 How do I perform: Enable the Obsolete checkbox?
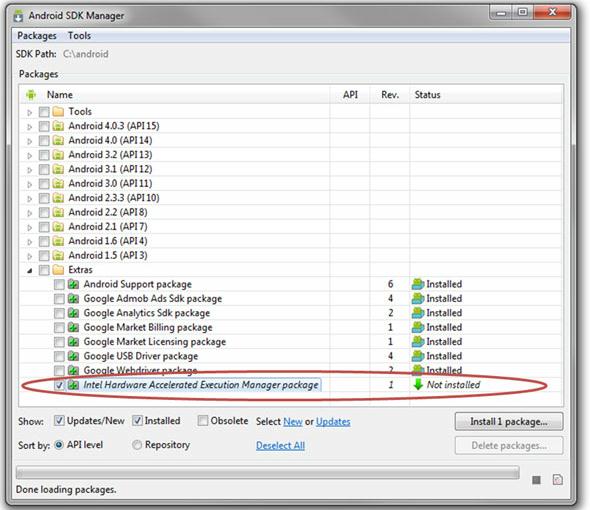click(x=202, y=420)
